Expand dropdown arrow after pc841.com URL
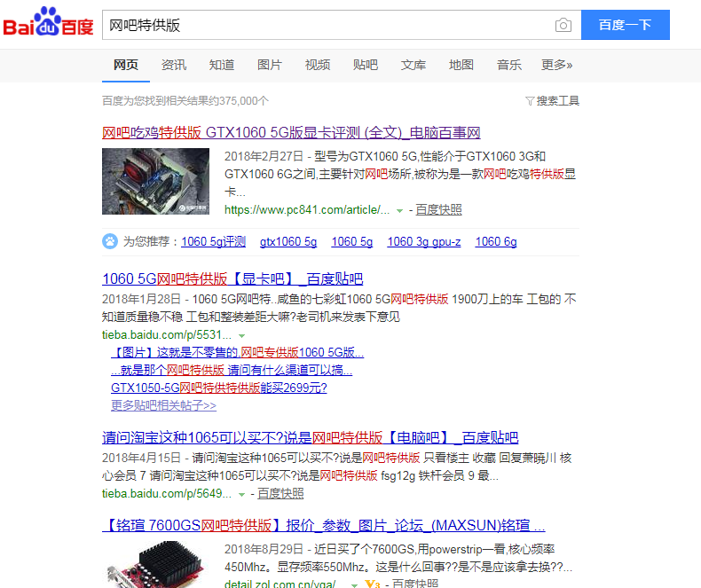 pos(399,210)
